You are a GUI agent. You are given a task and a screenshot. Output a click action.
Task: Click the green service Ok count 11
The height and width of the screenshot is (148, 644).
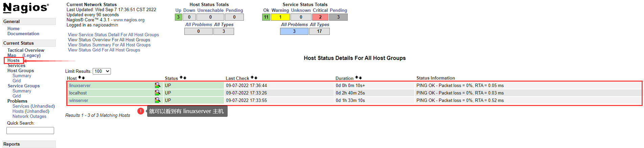[266, 17]
